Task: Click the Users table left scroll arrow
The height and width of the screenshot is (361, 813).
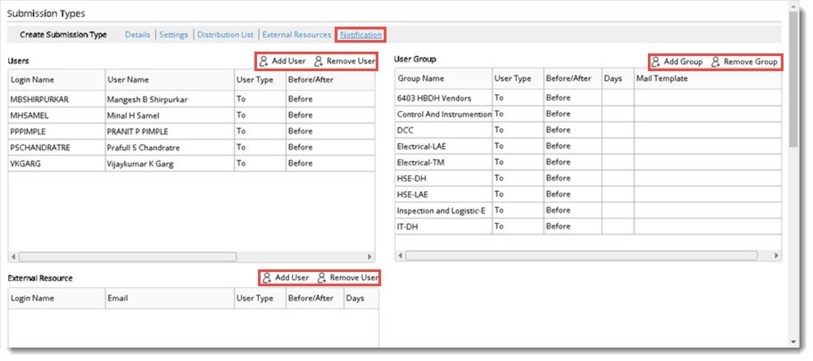Action: click(x=13, y=257)
